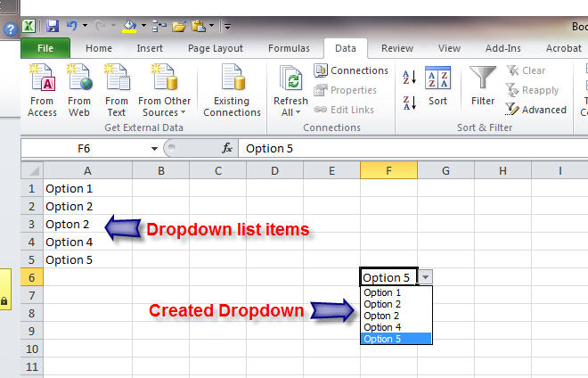This screenshot has height=378, width=588.
Task: Open the Add-Ins tab
Action: tap(502, 48)
